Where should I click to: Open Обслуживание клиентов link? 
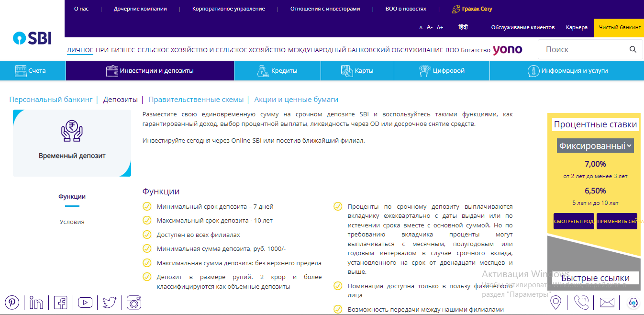(523, 27)
